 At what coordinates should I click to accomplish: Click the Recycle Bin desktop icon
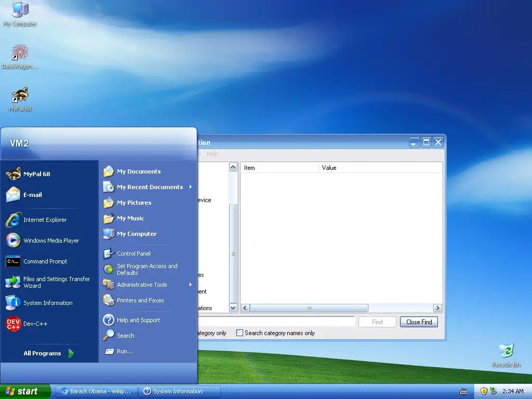(506, 355)
